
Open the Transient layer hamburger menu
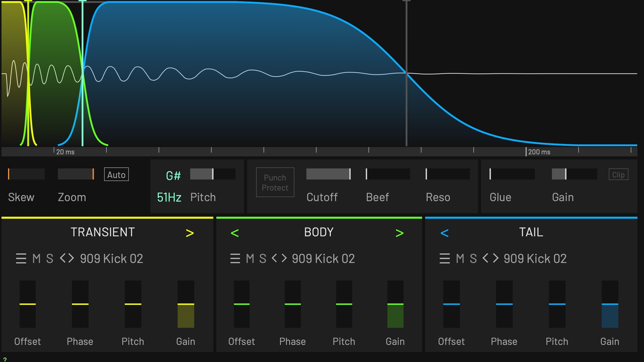21,259
